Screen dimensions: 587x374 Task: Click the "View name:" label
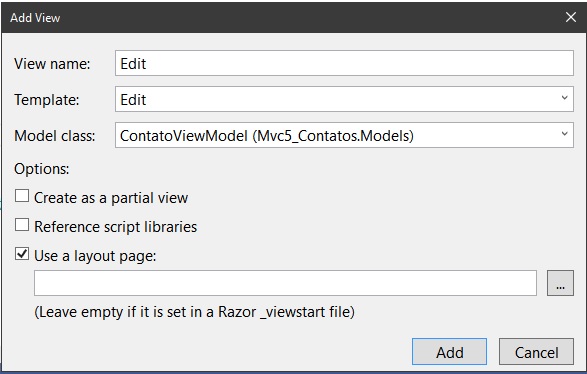(x=52, y=64)
